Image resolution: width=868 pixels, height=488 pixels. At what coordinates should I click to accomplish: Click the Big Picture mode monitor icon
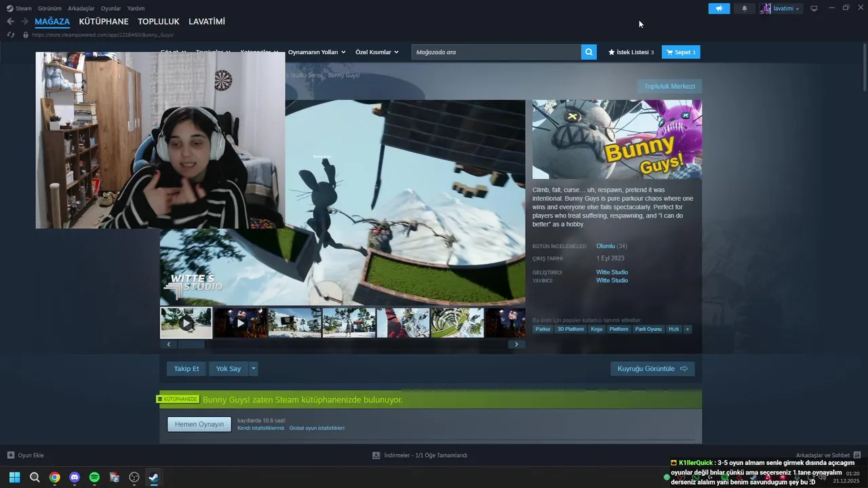(x=814, y=8)
